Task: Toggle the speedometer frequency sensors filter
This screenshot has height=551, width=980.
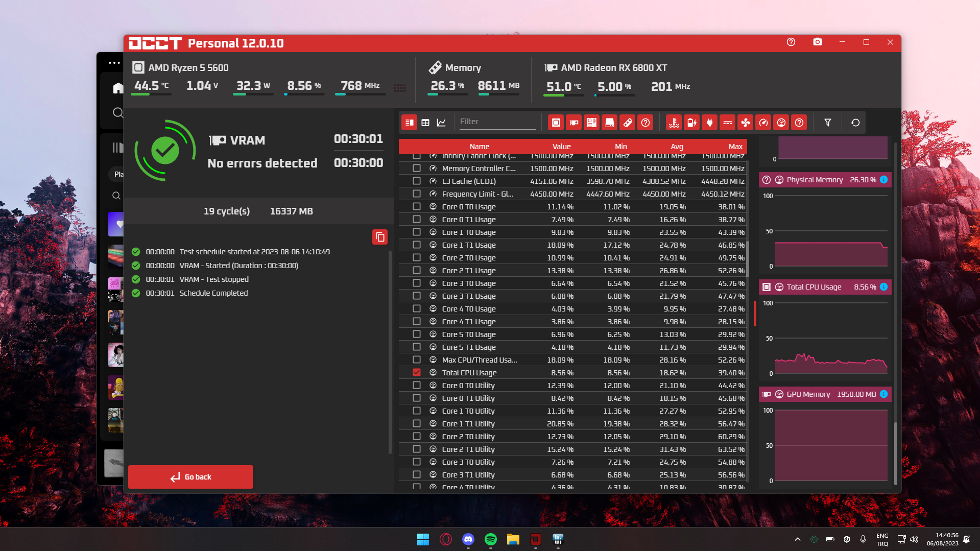Action: (763, 123)
